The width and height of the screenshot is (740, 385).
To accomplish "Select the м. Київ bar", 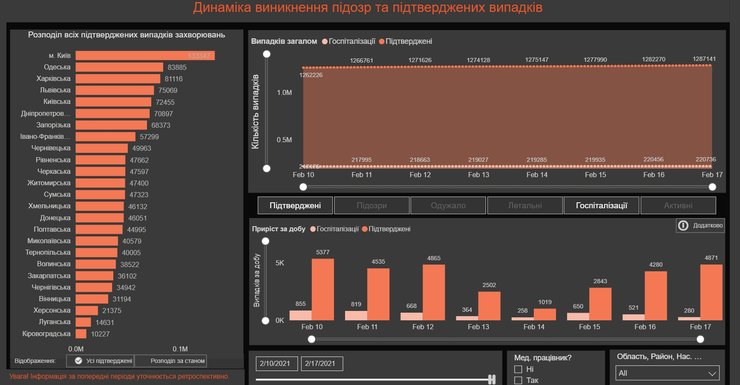I will coord(145,56).
